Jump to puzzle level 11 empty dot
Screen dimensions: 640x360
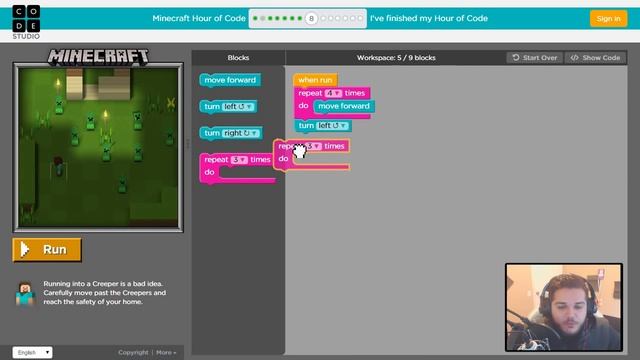338,18
